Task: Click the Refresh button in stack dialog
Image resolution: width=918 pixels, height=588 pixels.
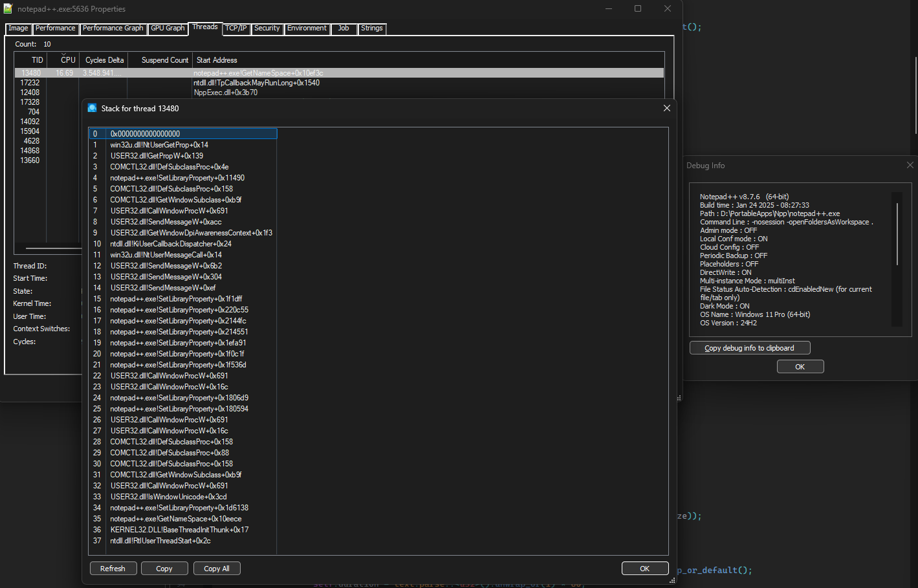Action: (x=113, y=569)
